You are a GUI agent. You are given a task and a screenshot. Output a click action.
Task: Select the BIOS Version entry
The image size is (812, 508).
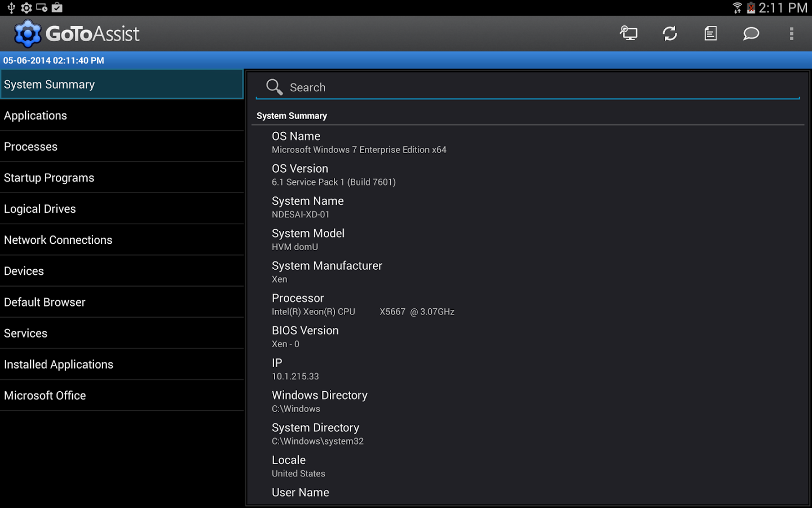coord(528,336)
